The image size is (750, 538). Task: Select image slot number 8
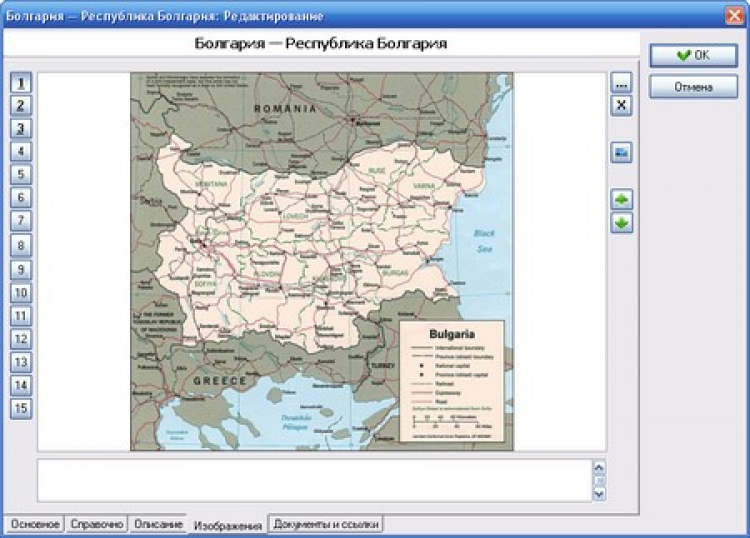point(21,246)
